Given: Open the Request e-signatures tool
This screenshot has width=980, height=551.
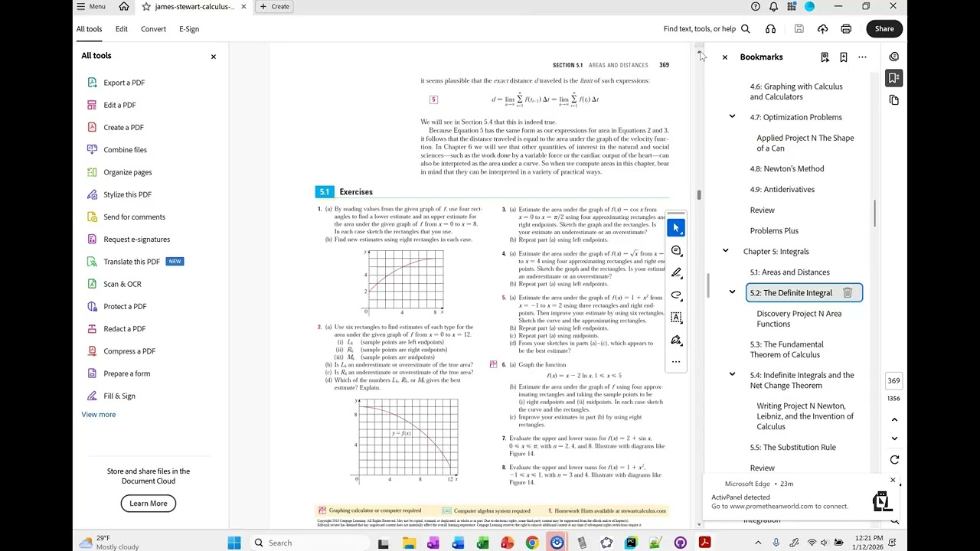Looking at the screenshot, I should coord(136,240).
